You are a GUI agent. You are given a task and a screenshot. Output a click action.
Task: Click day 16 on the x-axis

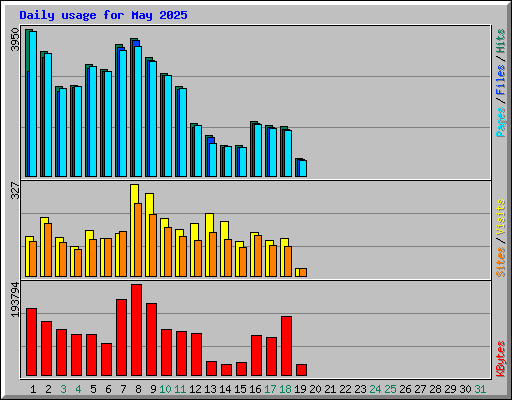(255, 389)
